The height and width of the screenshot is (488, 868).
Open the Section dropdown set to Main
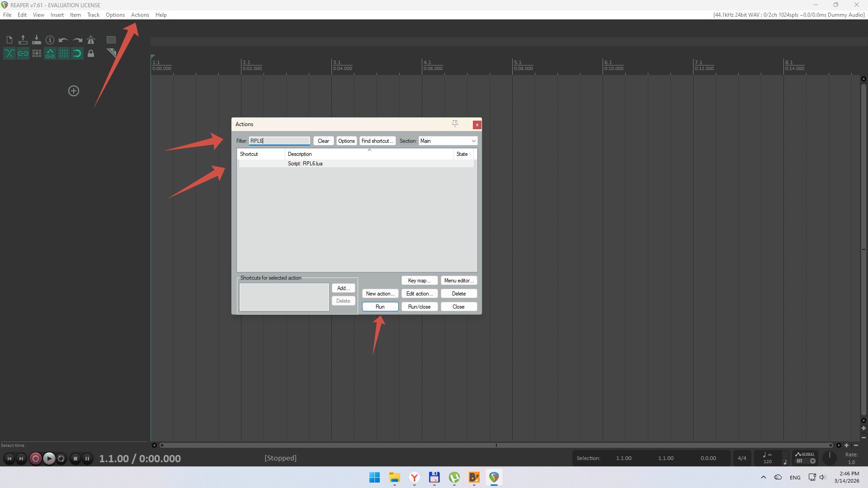pos(448,141)
